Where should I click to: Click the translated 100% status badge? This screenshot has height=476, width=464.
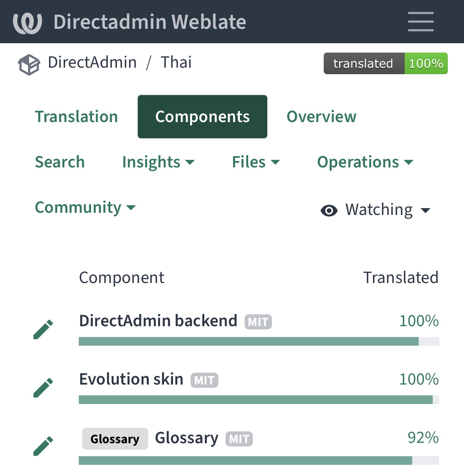[386, 63]
